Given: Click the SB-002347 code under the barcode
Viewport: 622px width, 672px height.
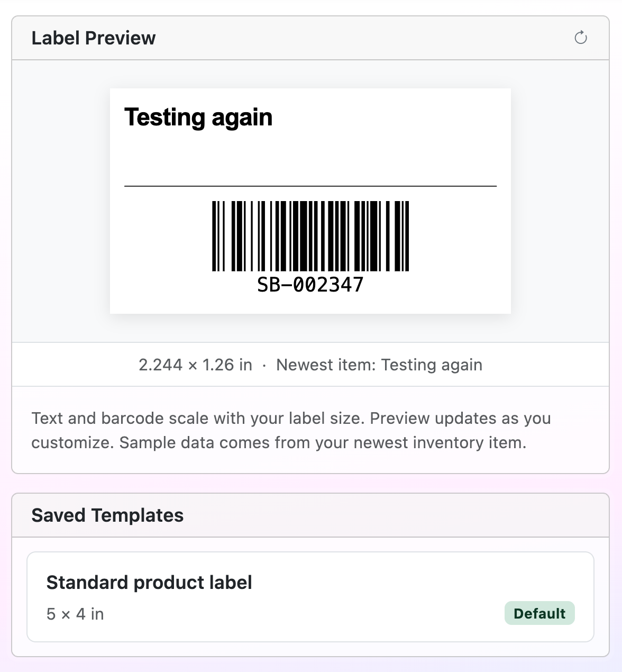Looking at the screenshot, I should pos(310,285).
